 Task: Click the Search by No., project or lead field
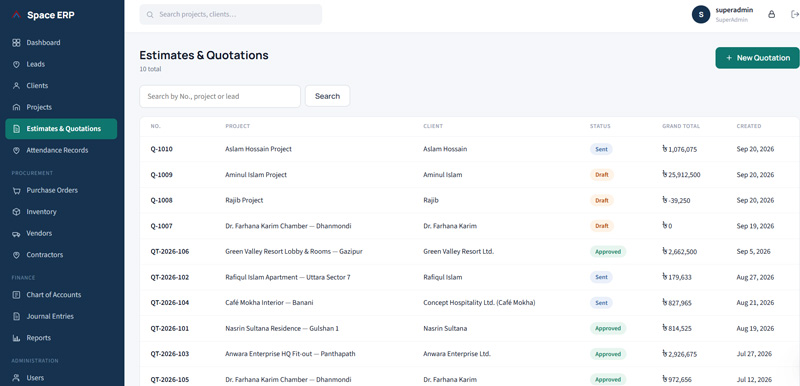[x=220, y=96]
